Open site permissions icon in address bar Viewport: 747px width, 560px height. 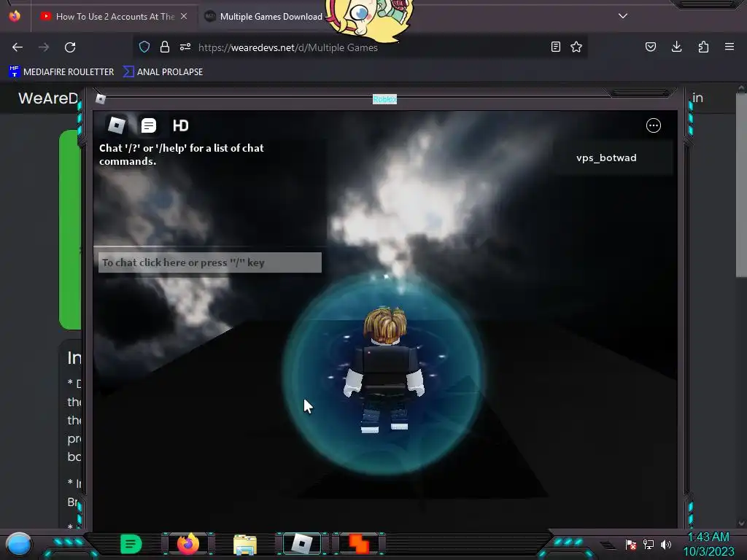pyautogui.click(x=185, y=47)
